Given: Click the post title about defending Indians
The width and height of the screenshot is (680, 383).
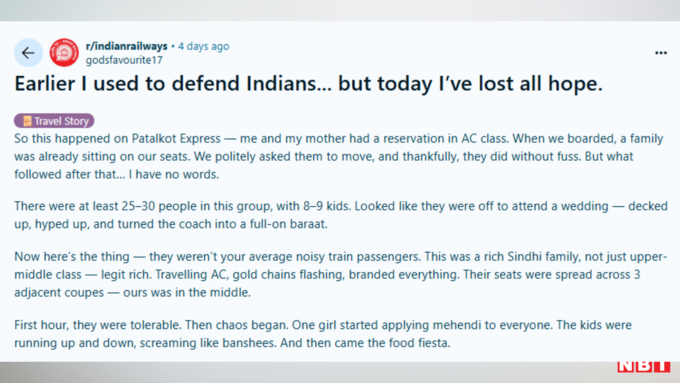Looking at the screenshot, I should pyautogui.click(x=308, y=83).
